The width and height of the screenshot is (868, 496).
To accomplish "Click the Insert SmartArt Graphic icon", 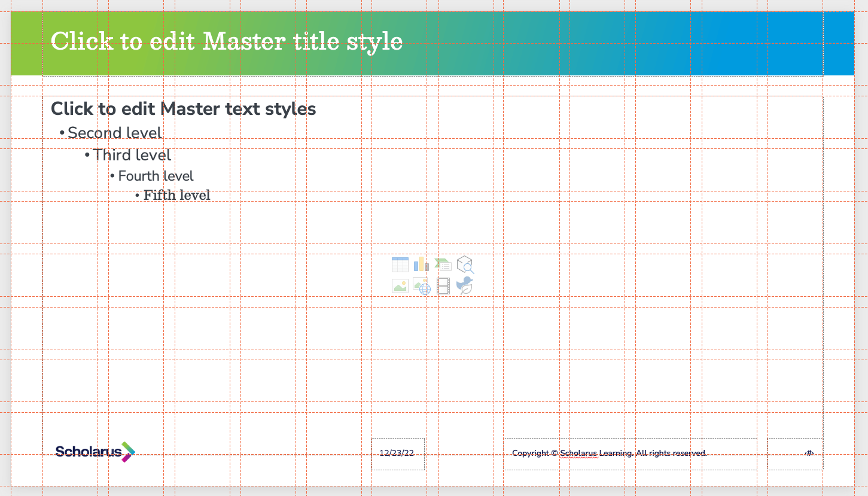I will [x=443, y=264].
